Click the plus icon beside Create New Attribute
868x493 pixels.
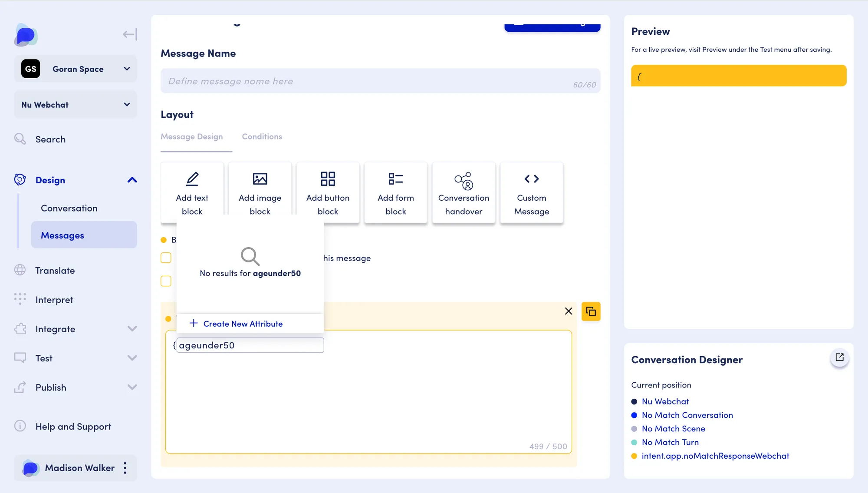pos(194,323)
